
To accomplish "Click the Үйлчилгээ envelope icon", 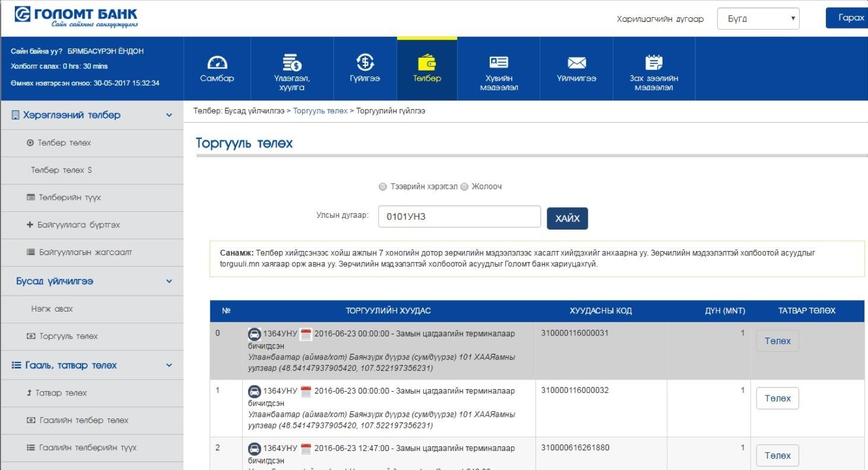I will [x=576, y=63].
